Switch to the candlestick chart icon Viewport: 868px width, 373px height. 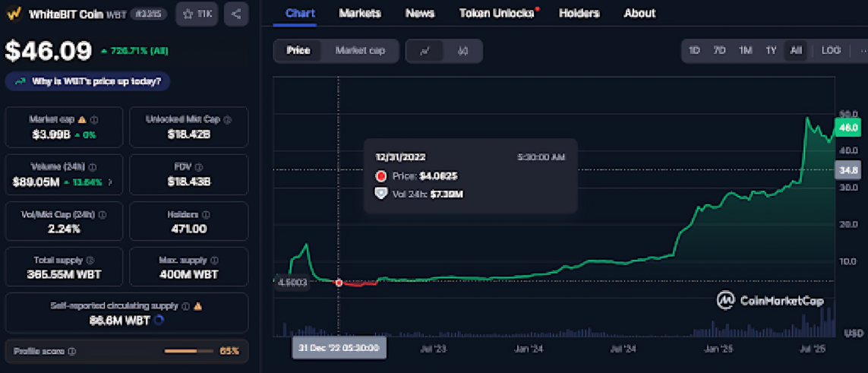pyautogui.click(x=462, y=51)
